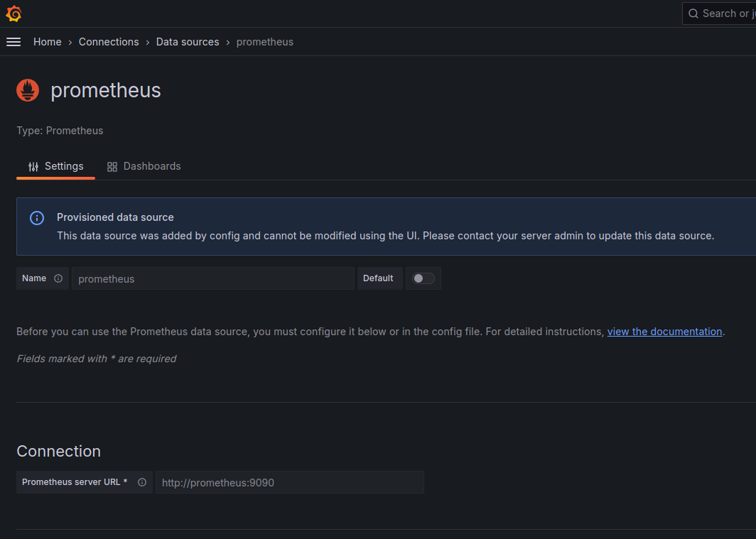Viewport: 756px width, 539px height.
Task: Open the view the documentation link
Action: (x=664, y=332)
